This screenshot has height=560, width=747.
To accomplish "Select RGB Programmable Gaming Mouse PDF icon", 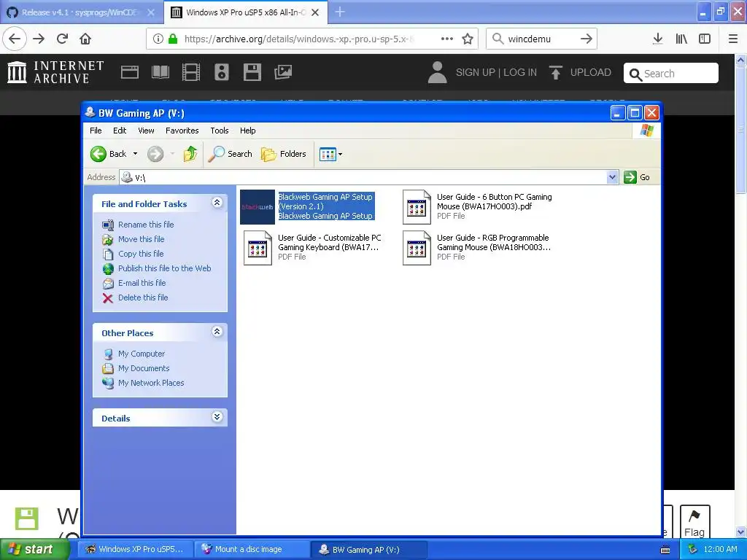I will click(417, 248).
